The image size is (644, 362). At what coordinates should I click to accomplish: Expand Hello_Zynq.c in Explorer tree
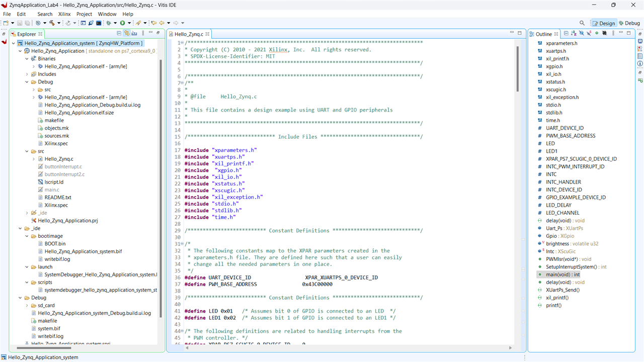[33, 159]
